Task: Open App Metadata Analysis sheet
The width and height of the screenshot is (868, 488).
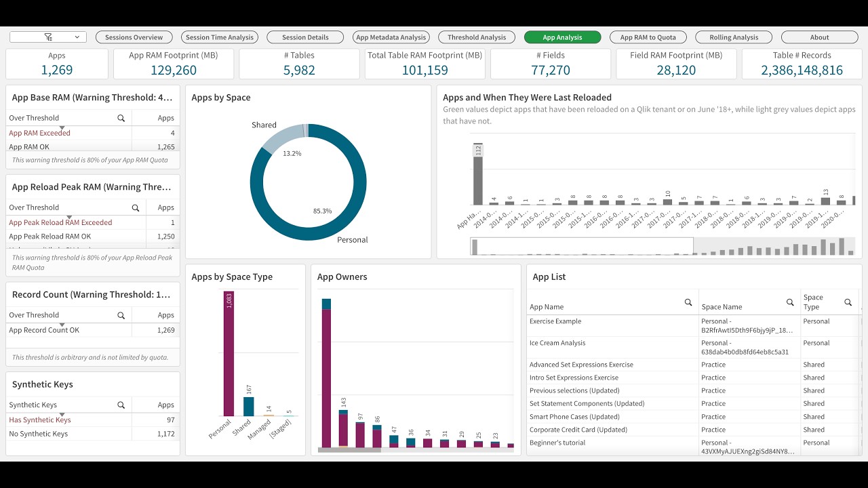Action: tap(391, 37)
